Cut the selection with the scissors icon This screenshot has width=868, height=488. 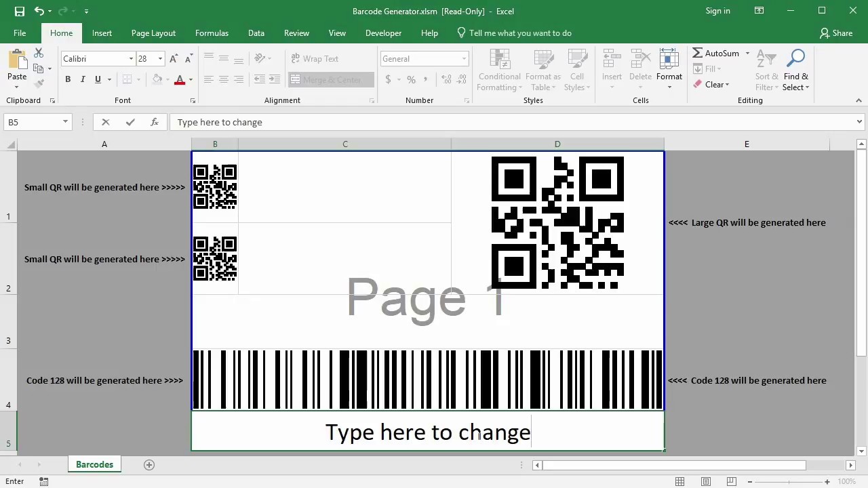pyautogui.click(x=39, y=54)
